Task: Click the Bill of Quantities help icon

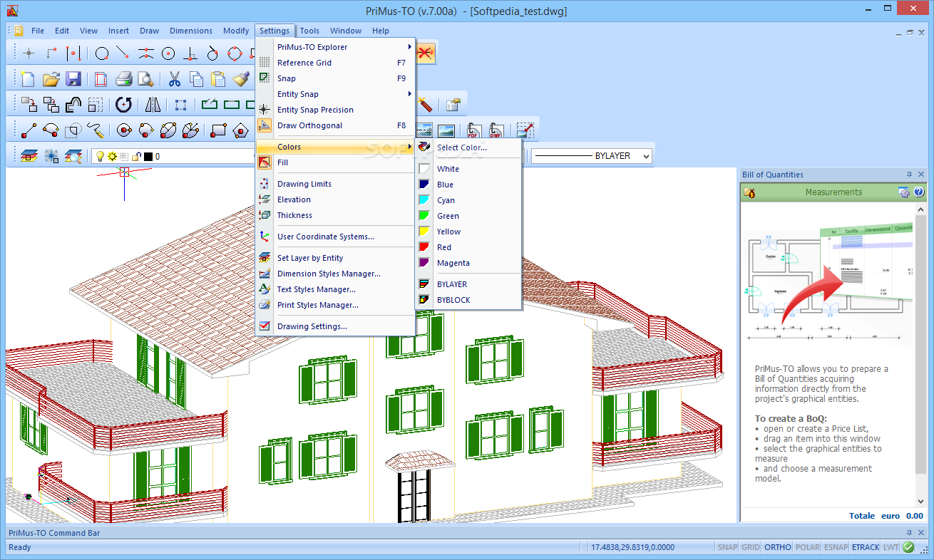Action: pyautogui.click(x=919, y=192)
